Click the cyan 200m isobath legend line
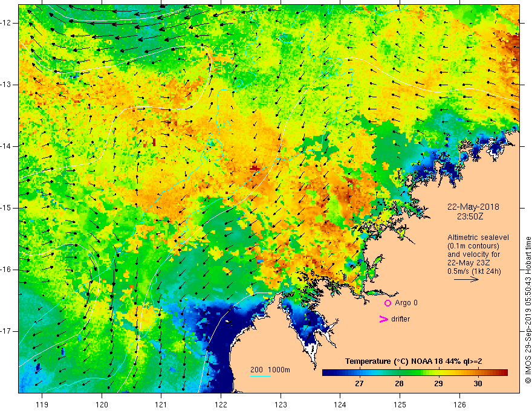The image size is (532, 411). click(x=261, y=376)
